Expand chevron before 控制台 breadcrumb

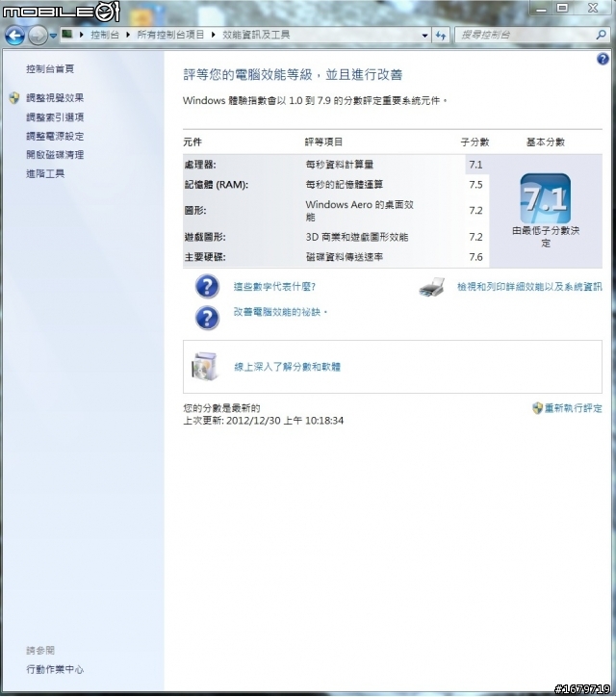coord(82,35)
